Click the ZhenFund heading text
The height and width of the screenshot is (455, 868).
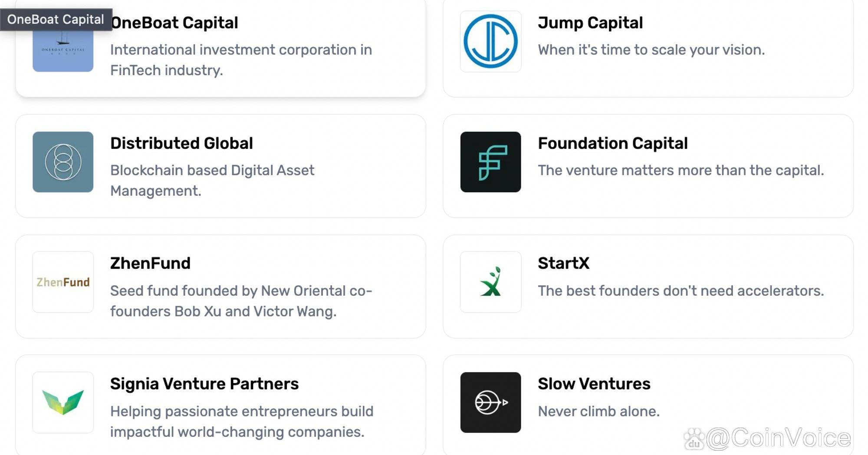(150, 264)
